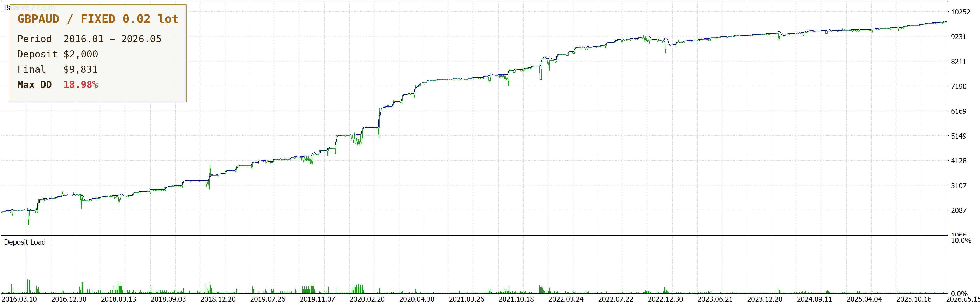Screen dimensions: 980x304
Task: Click the 5149 price axis label
Action: click(x=959, y=136)
